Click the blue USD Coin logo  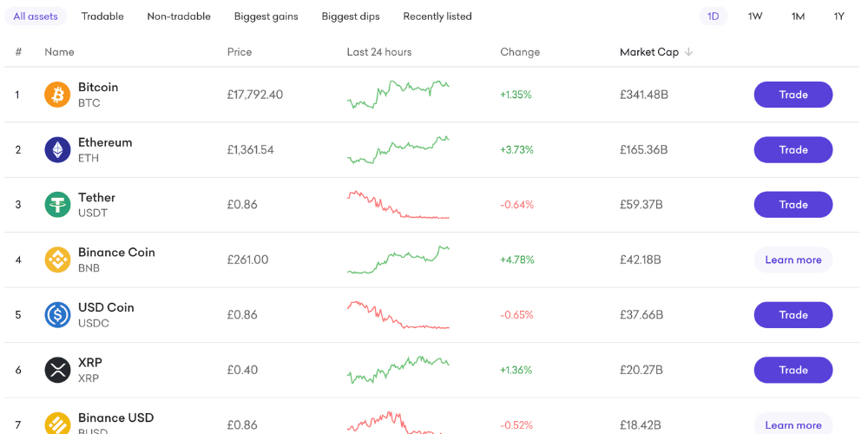point(57,315)
